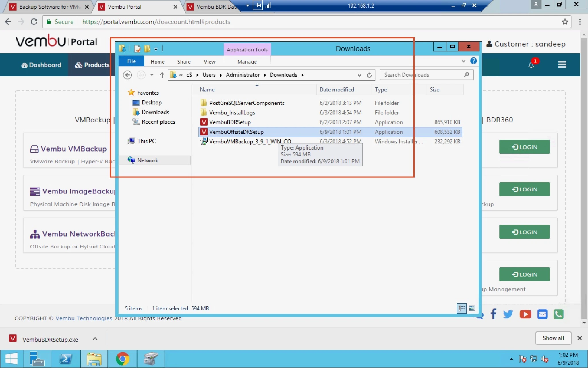Bookmark this page with the star icon
Screen dimensions: 588x368
coord(565,22)
